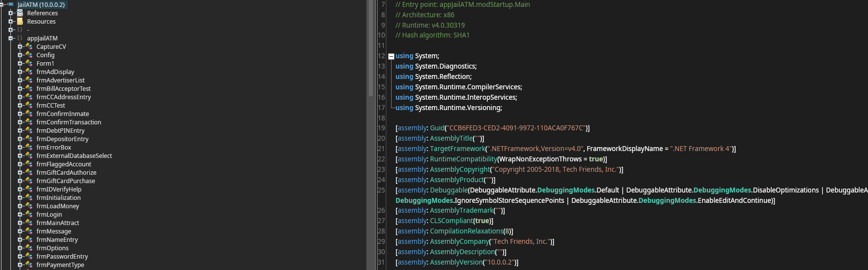Follow the AssemblyTitle attribute link
The image size is (868, 270).
[451, 138]
